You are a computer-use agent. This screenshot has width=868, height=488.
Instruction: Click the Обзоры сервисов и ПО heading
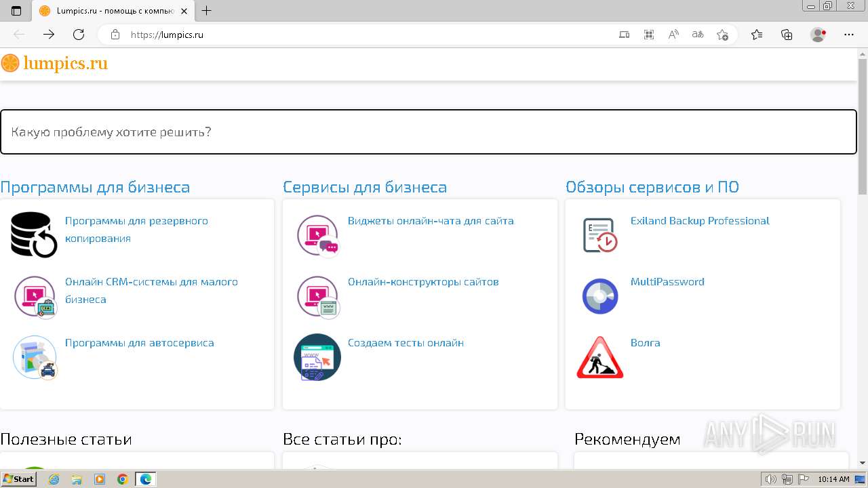(652, 187)
